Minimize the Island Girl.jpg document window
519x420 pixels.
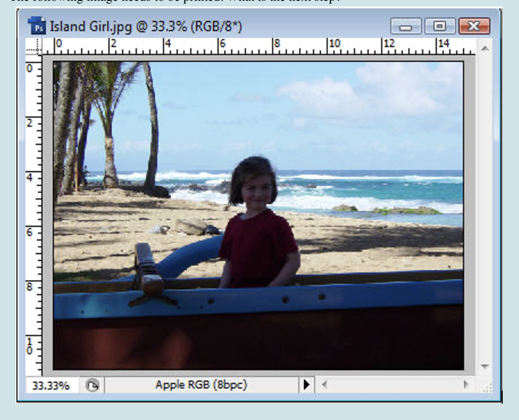[x=406, y=27]
